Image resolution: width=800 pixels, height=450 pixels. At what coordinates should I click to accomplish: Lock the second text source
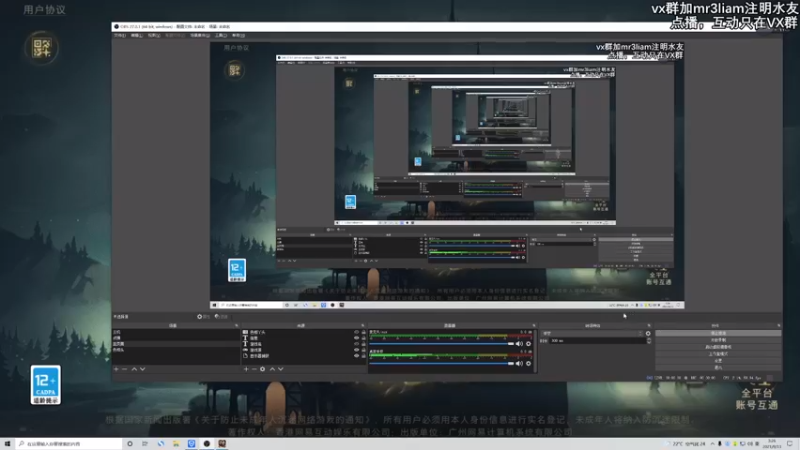point(364,344)
